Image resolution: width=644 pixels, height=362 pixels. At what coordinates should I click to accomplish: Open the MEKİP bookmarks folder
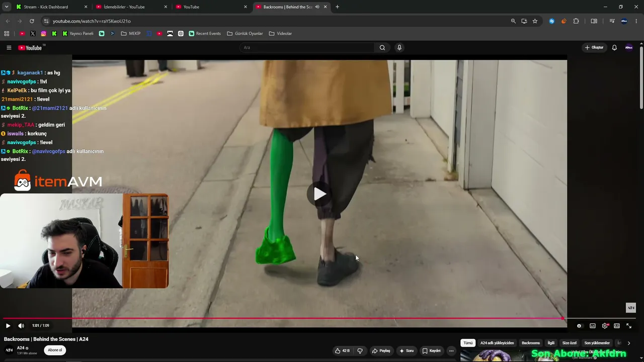click(131, 34)
